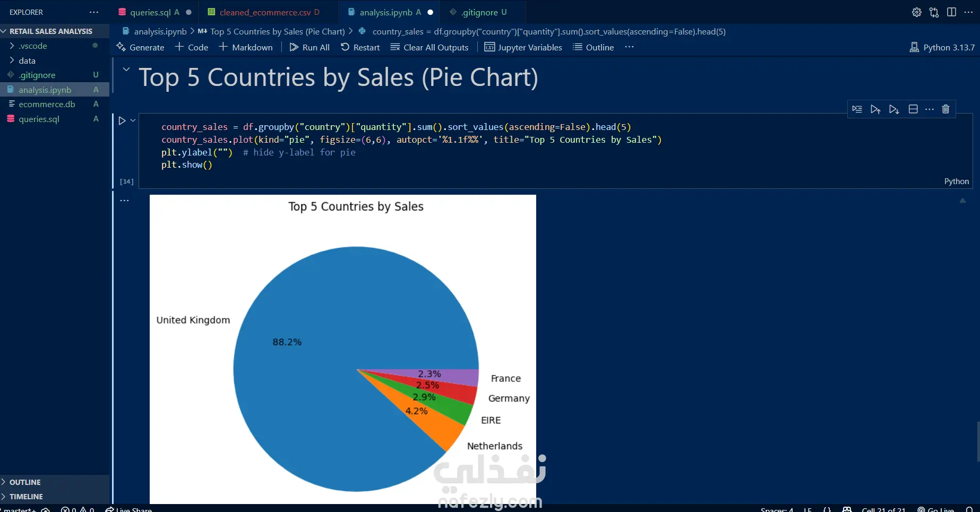The height and width of the screenshot is (512, 980).
Task: Click Execute Above Cells icon
Action: pyautogui.click(x=875, y=109)
